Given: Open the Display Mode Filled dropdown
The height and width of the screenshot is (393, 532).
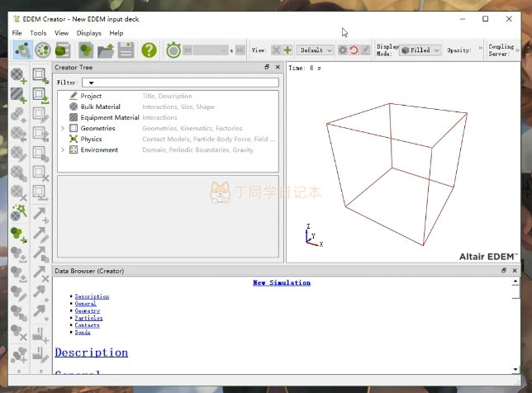Looking at the screenshot, I should (420, 50).
